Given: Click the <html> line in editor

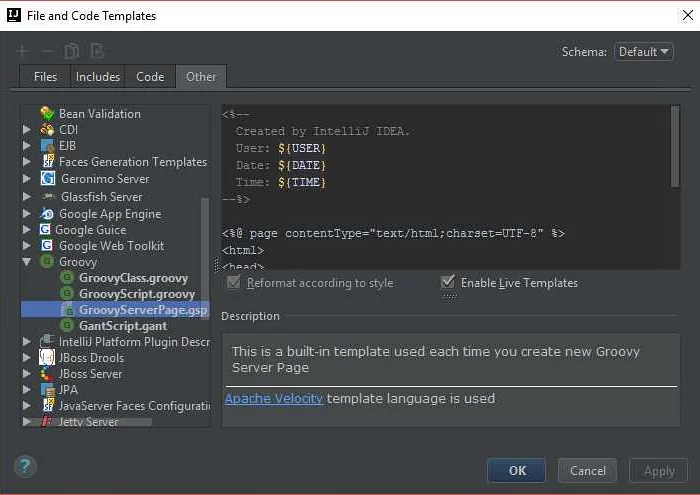Looking at the screenshot, I should [x=243, y=250].
